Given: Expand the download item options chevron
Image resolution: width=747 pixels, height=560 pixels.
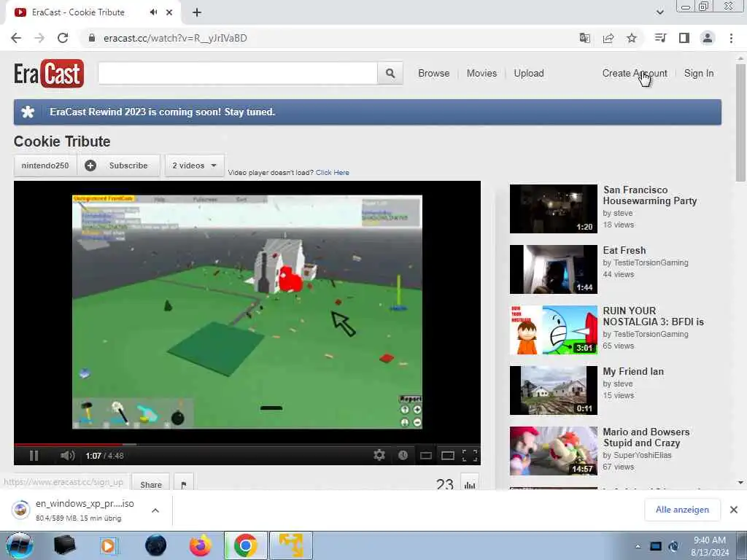Looking at the screenshot, I should click(x=155, y=510).
